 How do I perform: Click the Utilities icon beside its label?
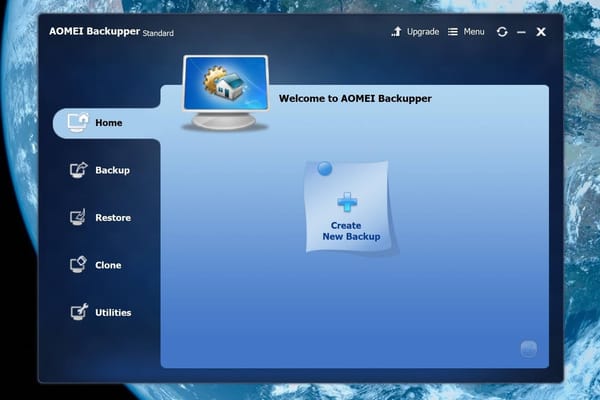point(79,312)
